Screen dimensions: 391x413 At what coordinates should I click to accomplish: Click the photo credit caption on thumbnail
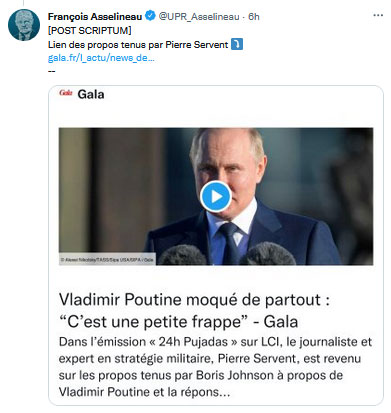pos(107,259)
